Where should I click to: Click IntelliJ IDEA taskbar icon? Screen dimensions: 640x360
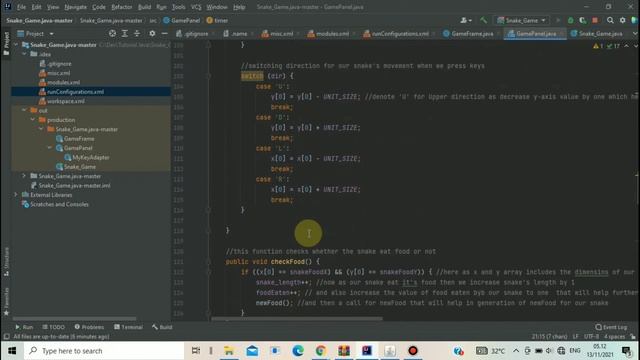point(367,351)
